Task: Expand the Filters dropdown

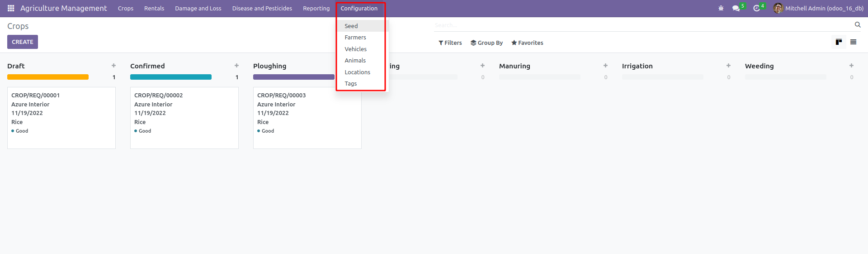Action: (450, 43)
